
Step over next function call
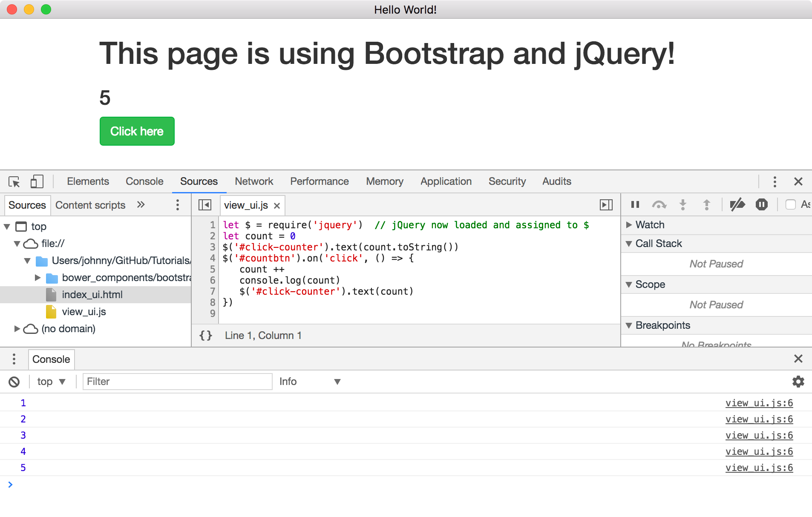pos(659,205)
